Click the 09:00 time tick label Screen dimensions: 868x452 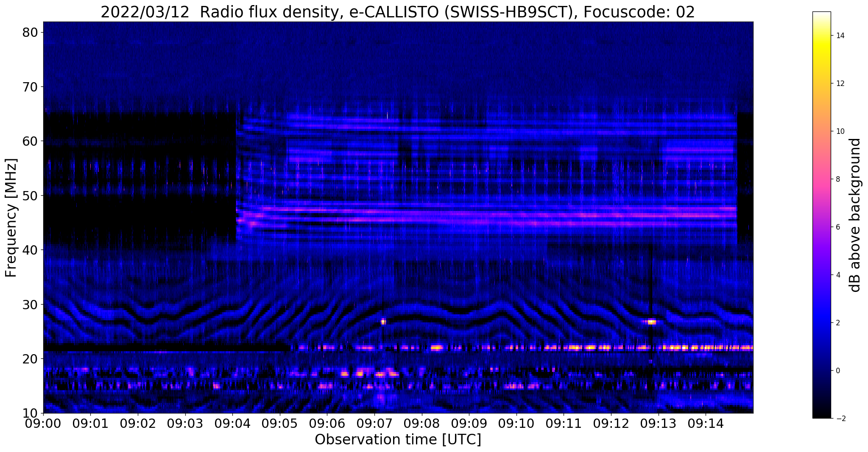tap(43, 423)
